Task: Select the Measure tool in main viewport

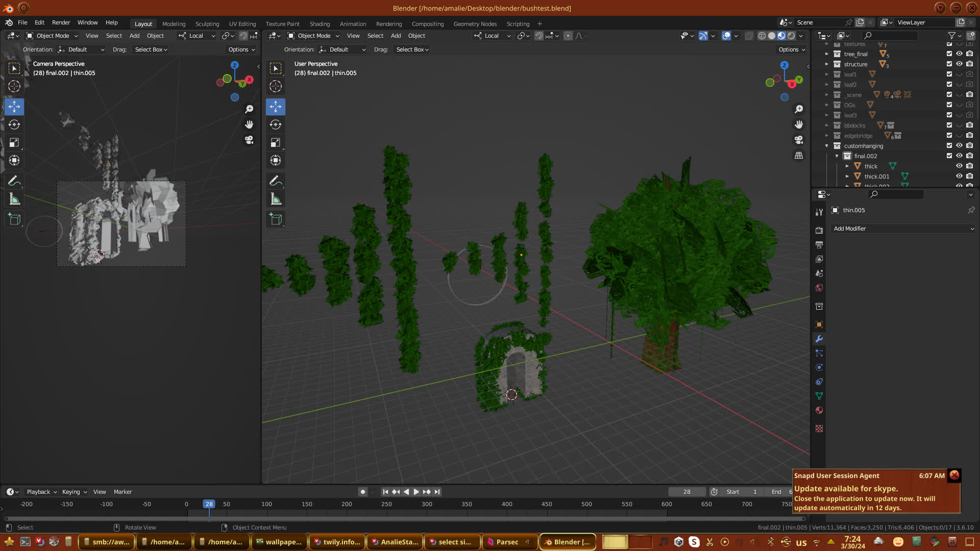Action: (276, 199)
